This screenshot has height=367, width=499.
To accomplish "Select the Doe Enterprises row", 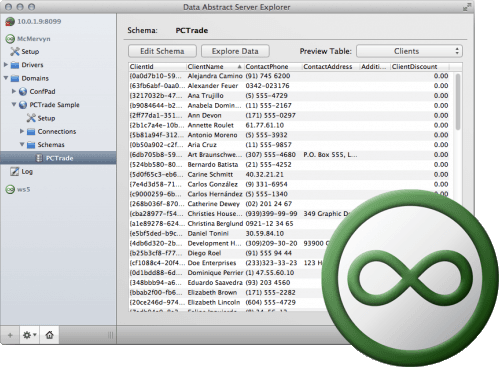I will (226, 263).
